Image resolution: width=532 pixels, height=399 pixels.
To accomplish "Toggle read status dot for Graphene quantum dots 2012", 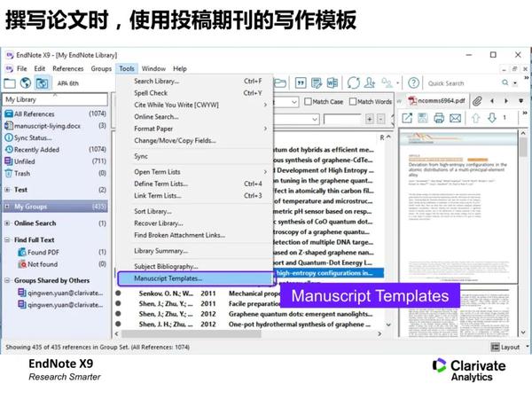I will 118,313.
